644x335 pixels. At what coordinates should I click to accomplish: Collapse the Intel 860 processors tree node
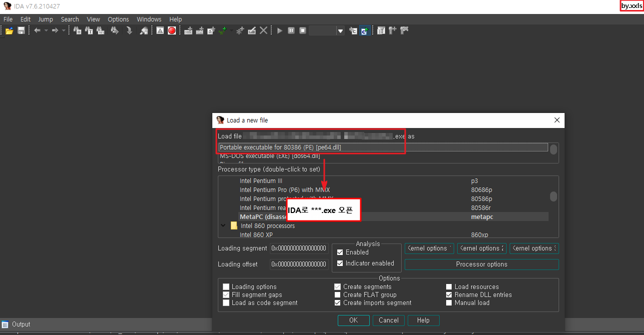(x=223, y=226)
